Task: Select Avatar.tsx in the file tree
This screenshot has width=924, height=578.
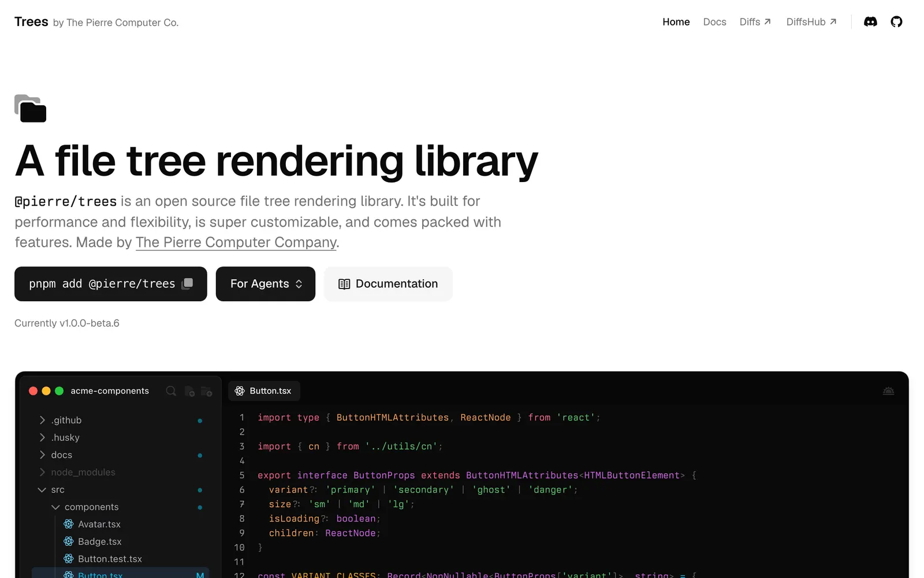Action: pos(99,524)
